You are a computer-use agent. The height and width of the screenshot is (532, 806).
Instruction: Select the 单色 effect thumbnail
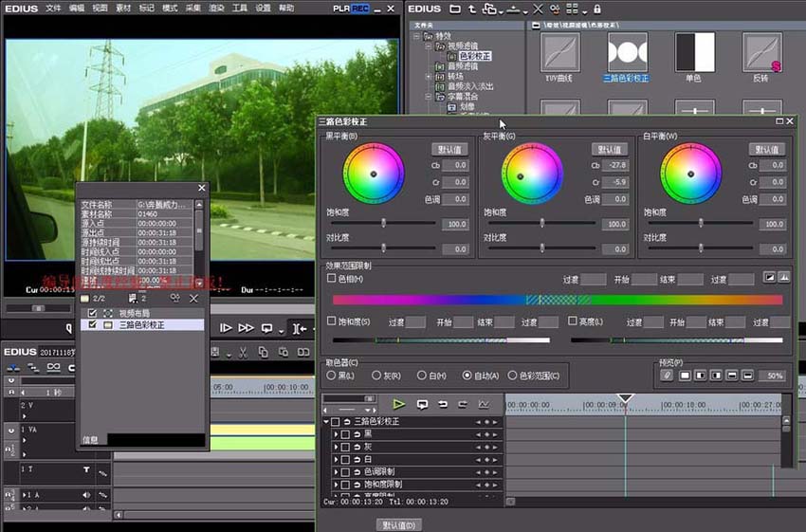(695, 52)
